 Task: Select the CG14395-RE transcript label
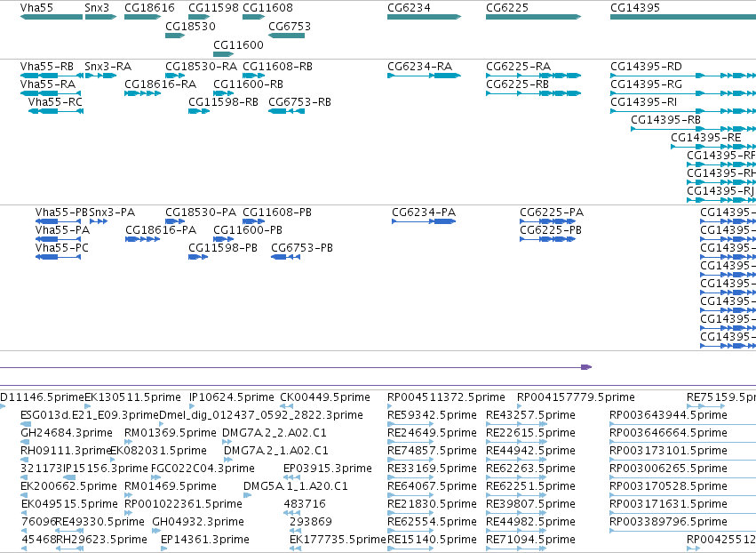(x=706, y=138)
